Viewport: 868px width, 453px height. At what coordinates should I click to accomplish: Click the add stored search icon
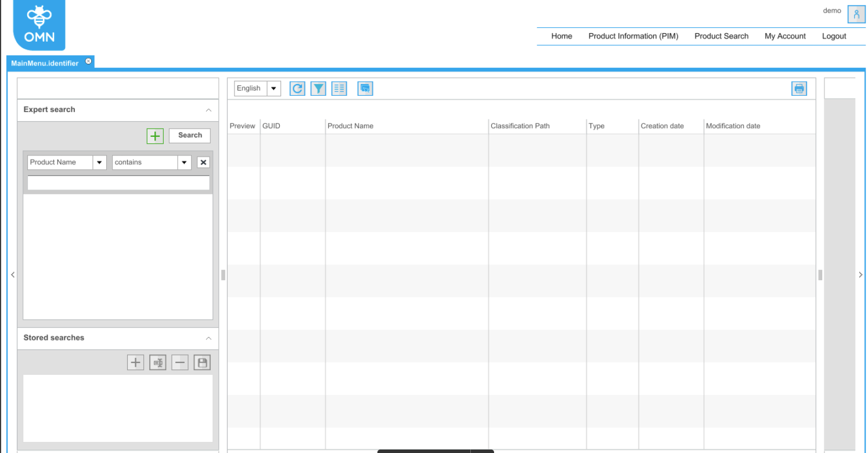[135, 362]
